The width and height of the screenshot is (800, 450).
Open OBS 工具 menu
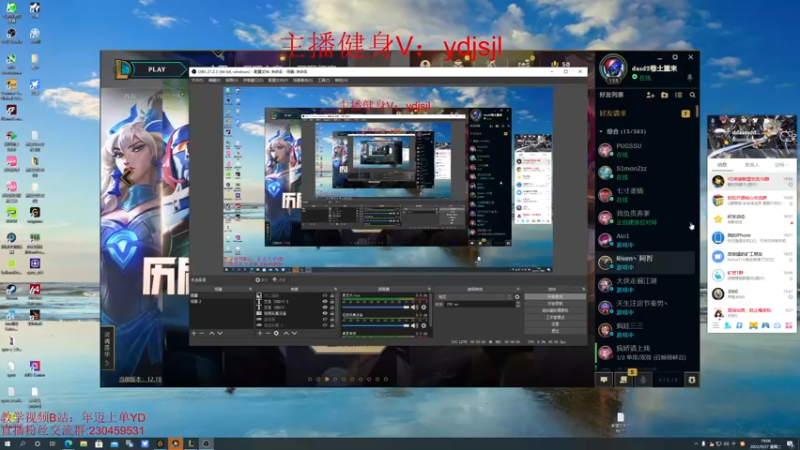[x=324, y=80]
